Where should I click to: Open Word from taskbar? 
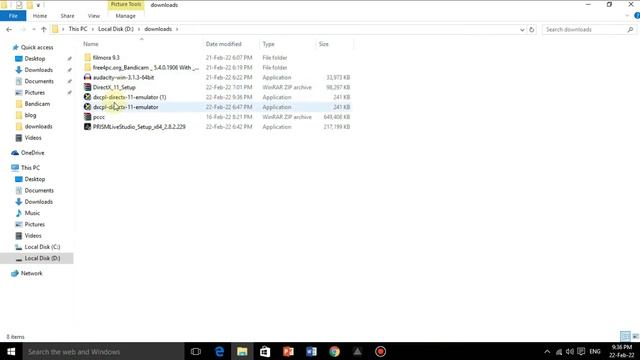point(311,351)
